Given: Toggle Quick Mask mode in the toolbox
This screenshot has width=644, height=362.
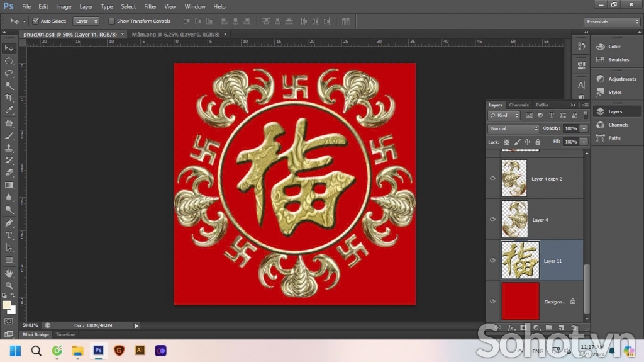Looking at the screenshot, I should [x=9, y=321].
